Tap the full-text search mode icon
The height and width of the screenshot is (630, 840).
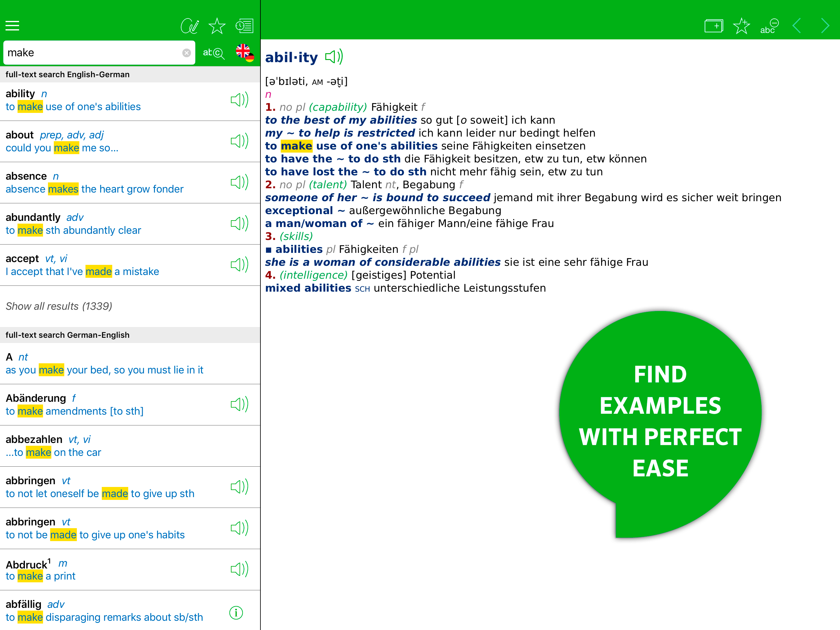[x=214, y=53]
